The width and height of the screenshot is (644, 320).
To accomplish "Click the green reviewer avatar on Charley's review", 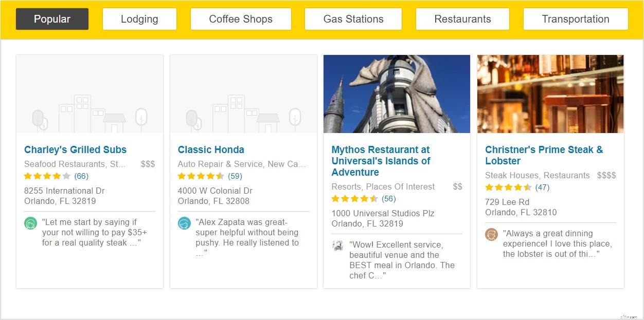I will click(31, 223).
